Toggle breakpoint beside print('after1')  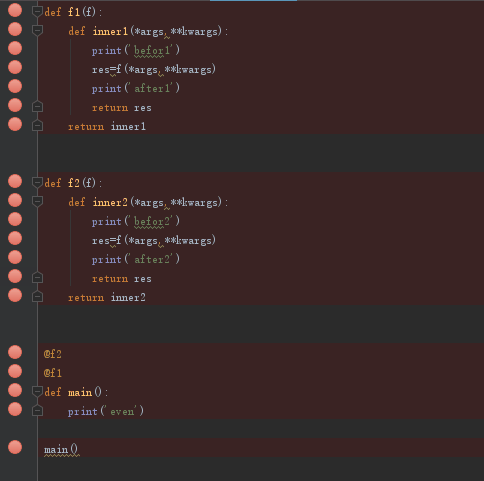tap(15, 86)
